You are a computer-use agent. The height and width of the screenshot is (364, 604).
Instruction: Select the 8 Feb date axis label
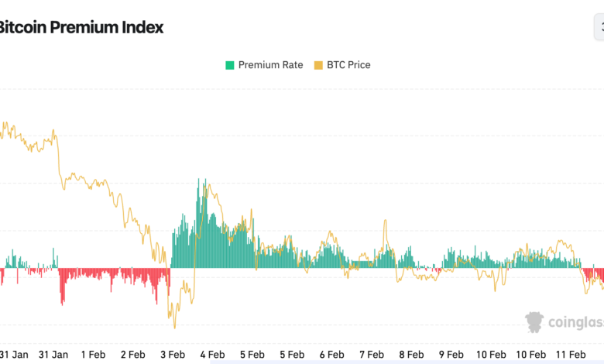(411, 354)
